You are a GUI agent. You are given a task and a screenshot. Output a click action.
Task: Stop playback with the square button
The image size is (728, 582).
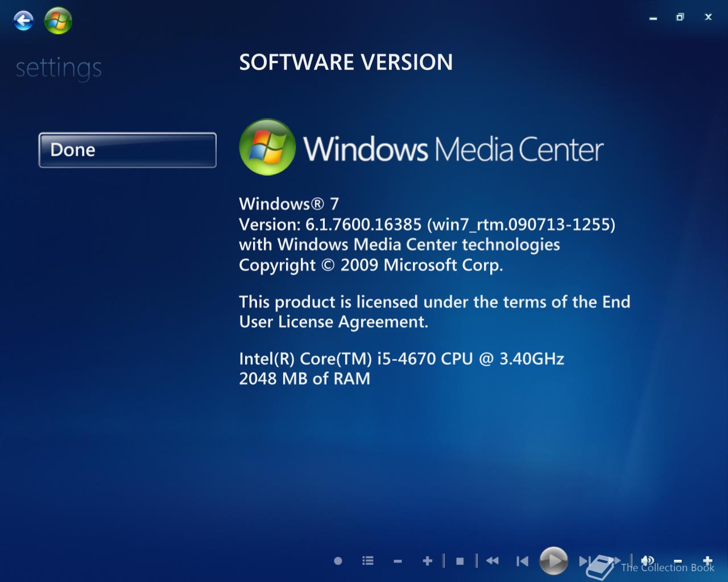click(x=460, y=562)
